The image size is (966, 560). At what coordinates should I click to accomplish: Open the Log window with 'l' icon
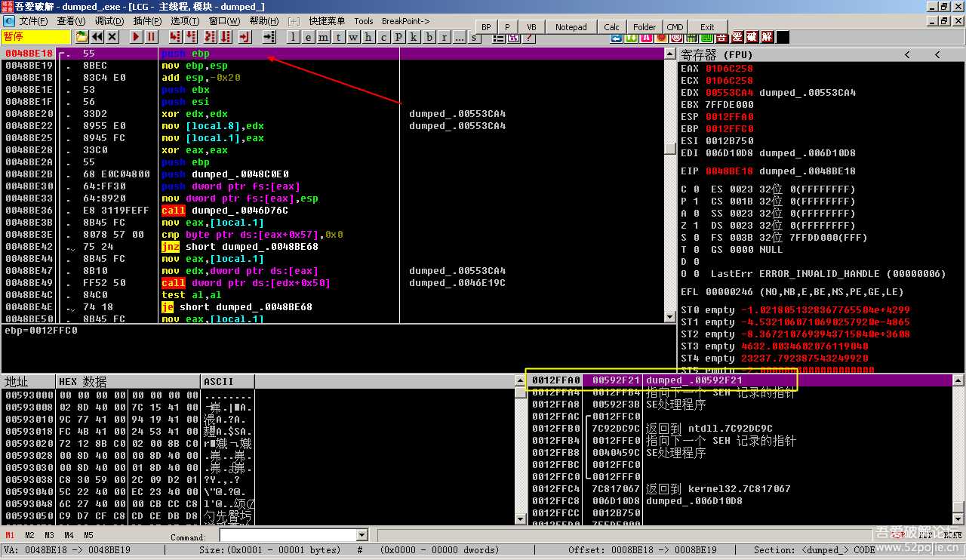click(293, 37)
